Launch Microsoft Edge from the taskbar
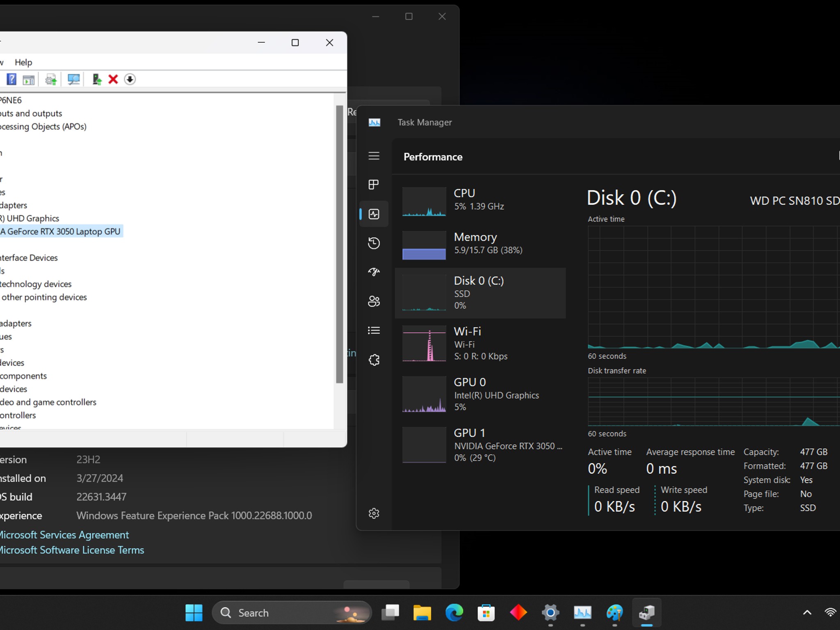Viewport: 840px width, 630px height. pyautogui.click(x=454, y=613)
